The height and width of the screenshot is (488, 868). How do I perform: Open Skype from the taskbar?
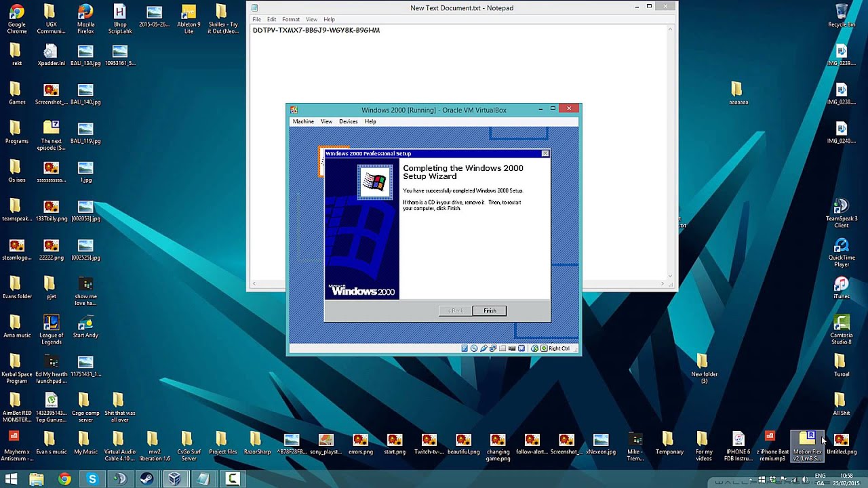point(92,479)
